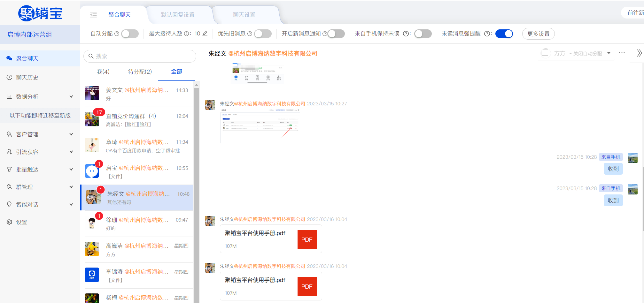Viewport: 644px width, 303px height.
Task: Click the 前往新 button at top right
Action: (633, 13)
